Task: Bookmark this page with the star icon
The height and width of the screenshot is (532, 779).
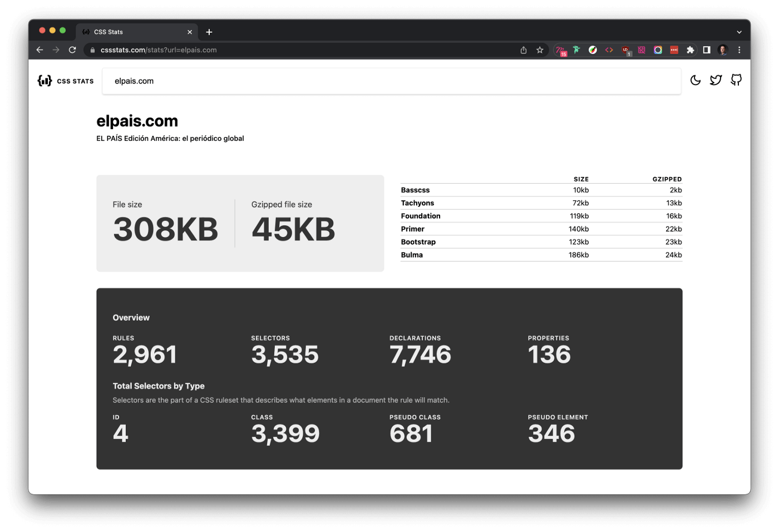Action: click(x=540, y=50)
